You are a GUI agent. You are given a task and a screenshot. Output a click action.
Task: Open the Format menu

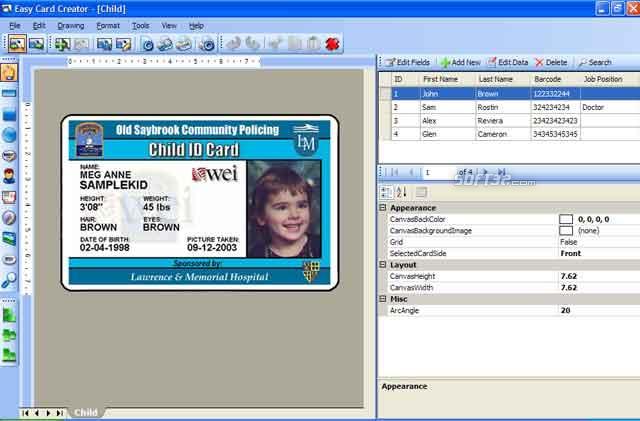click(108, 24)
